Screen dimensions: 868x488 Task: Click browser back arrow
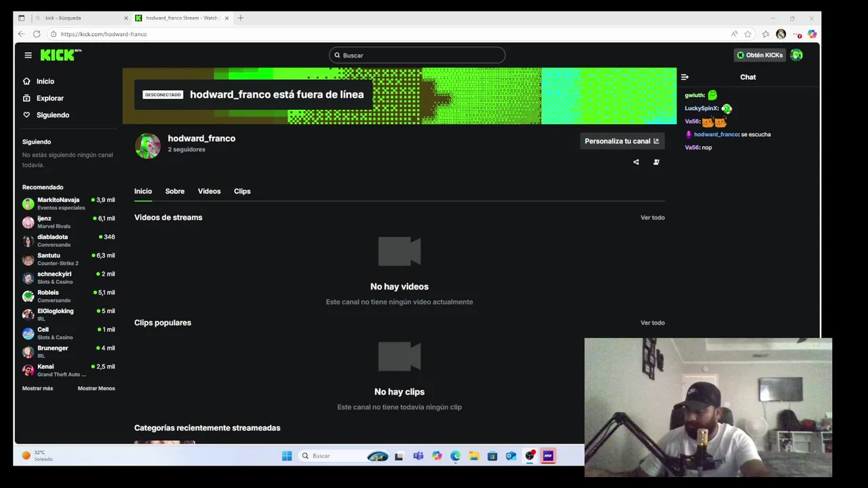coord(21,34)
